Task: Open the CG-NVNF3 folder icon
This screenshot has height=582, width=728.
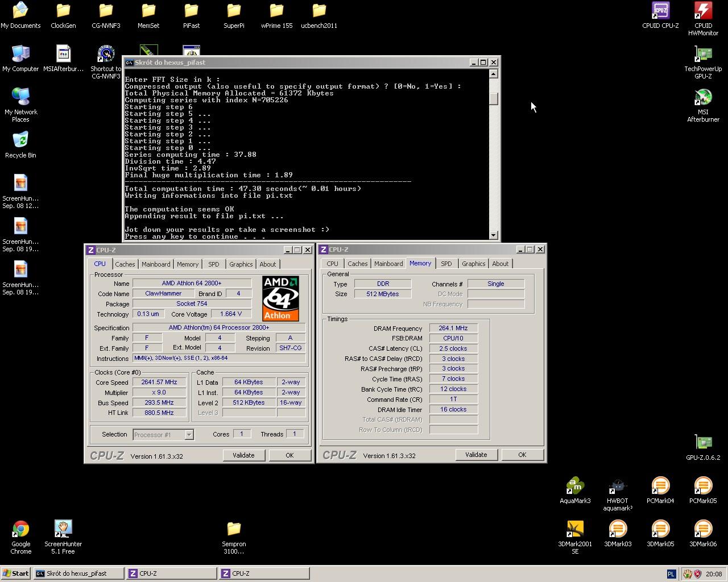Action: tap(106, 15)
